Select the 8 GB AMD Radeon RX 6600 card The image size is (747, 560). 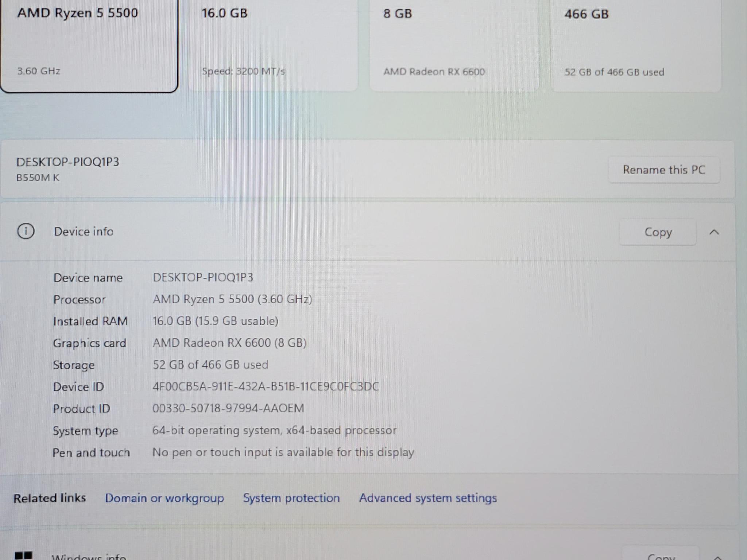click(x=454, y=45)
